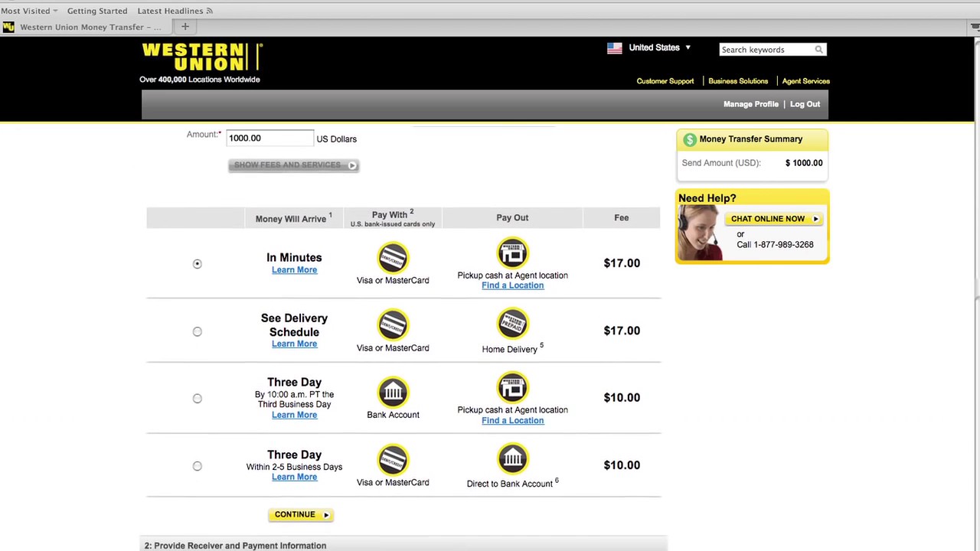Image resolution: width=980 pixels, height=551 pixels.
Task: Expand Provide Receiver and Payment Information section
Action: pos(403,546)
